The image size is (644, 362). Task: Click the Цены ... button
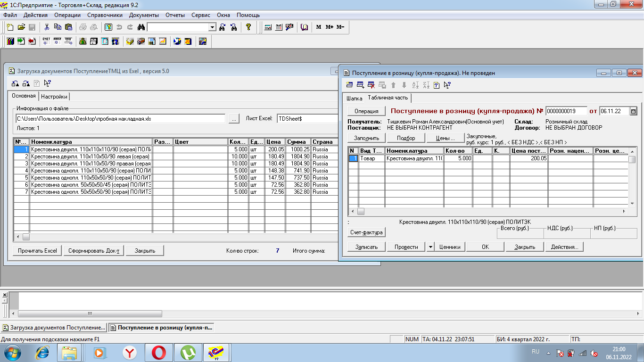(x=446, y=138)
